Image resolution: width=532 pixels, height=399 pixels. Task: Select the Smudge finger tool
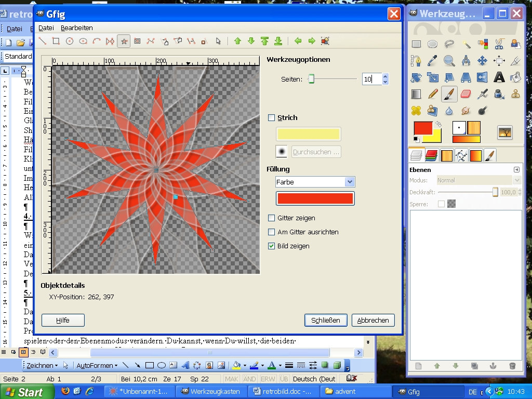pyautogui.click(x=466, y=111)
